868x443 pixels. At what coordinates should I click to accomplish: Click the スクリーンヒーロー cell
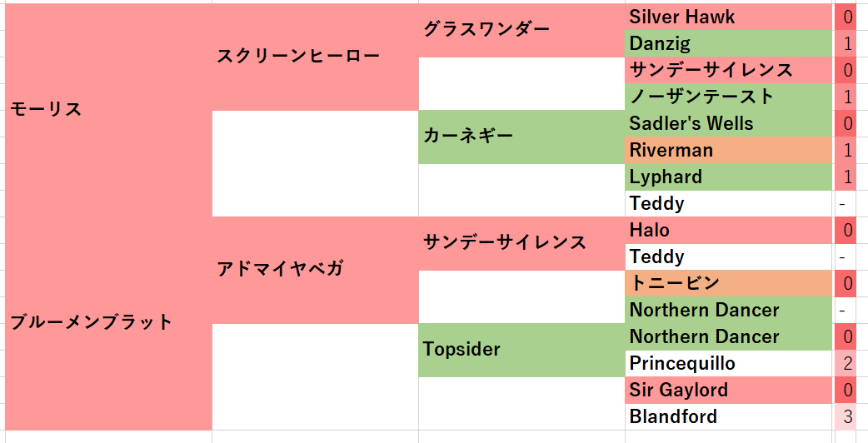(x=316, y=57)
